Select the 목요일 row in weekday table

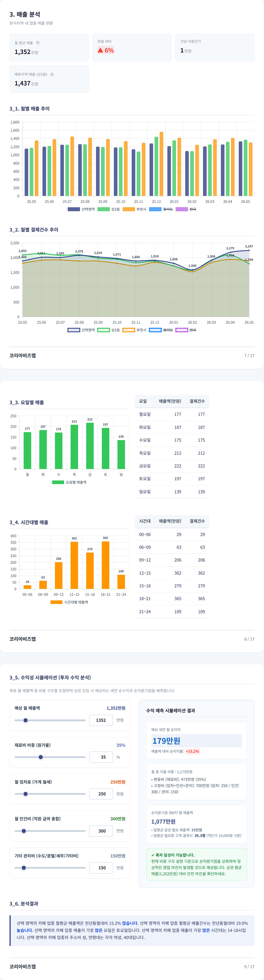[x=172, y=453]
